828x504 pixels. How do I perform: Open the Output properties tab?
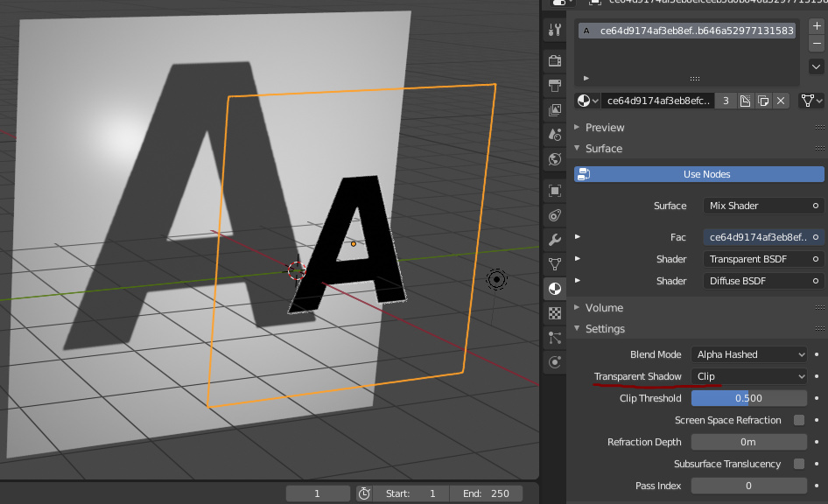click(554, 83)
